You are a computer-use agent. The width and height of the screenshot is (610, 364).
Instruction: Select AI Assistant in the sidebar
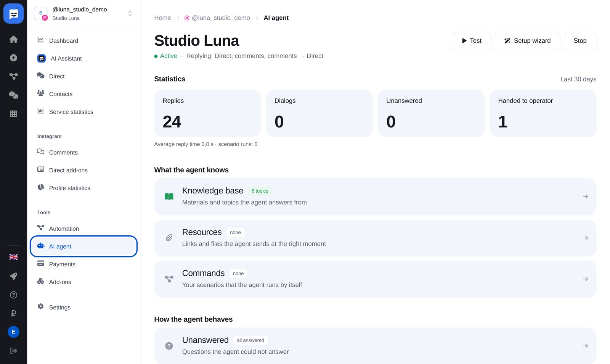[x=84, y=58]
